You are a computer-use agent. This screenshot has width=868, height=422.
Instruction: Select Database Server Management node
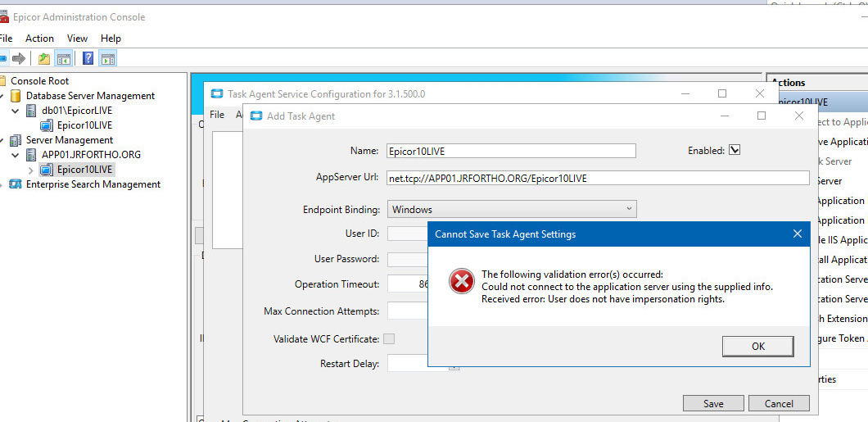[x=90, y=96]
